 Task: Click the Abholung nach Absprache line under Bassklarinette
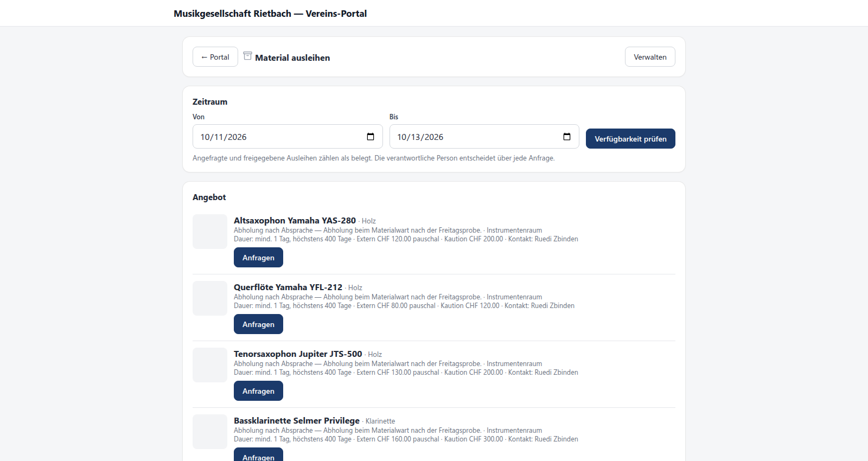pyautogui.click(x=388, y=431)
